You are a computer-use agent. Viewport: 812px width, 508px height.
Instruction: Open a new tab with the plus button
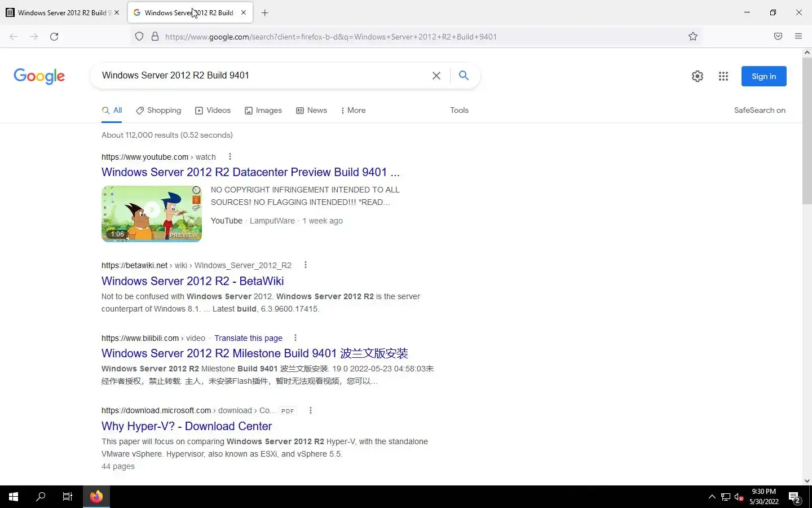click(x=265, y=12)
